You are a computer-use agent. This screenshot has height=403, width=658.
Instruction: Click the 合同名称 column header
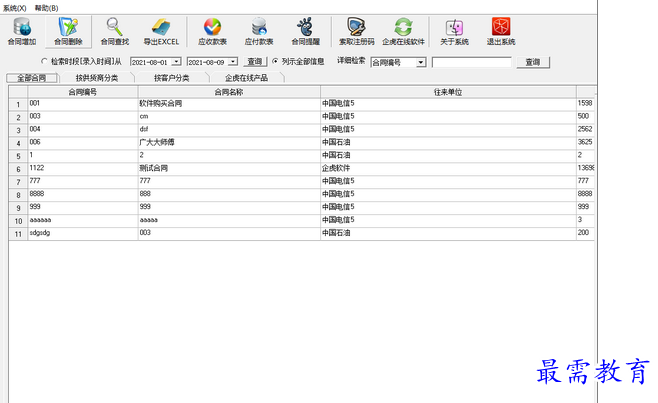(229, 92)
